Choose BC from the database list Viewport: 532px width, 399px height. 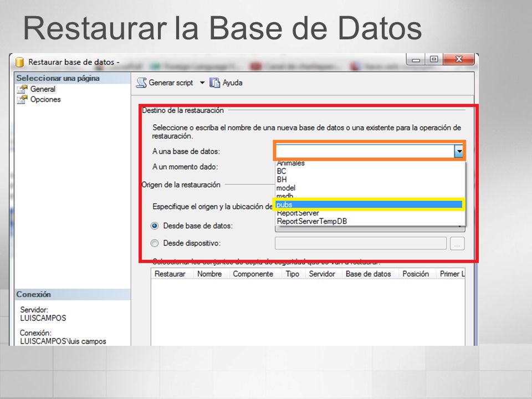coord(370,171)
